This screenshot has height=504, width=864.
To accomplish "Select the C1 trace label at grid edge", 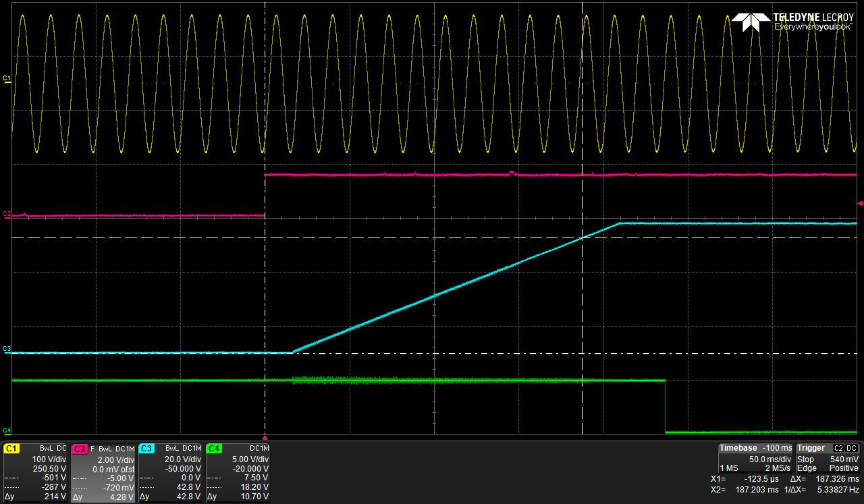I will click(7, 79).
